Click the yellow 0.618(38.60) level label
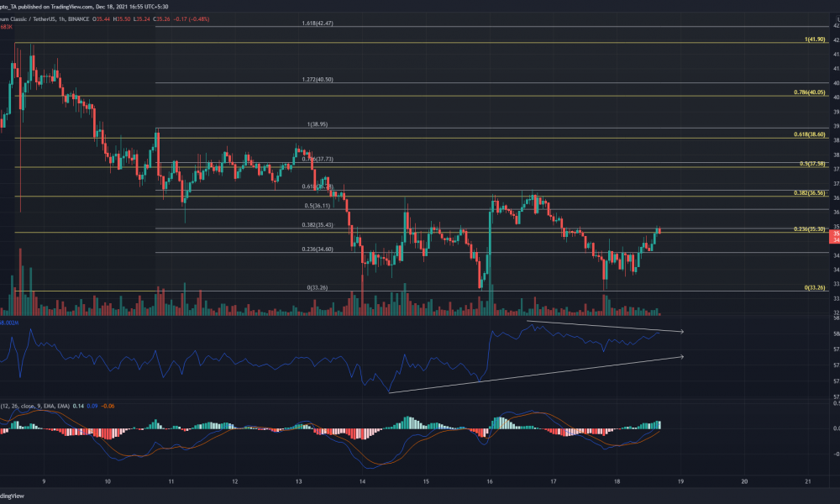Image resolution: width=840 pixels, height=504 pixels. point(810,134)
